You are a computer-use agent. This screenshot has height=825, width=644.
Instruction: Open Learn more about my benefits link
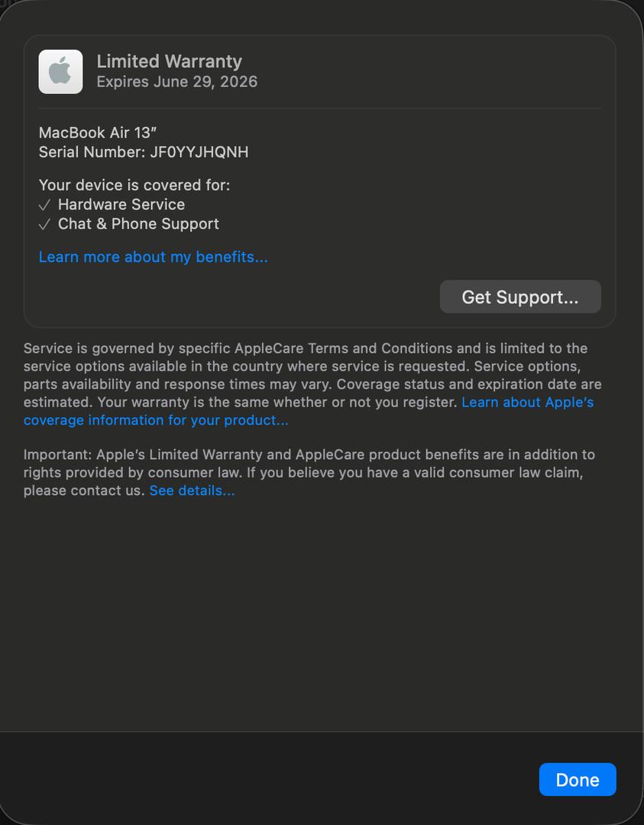153,257
